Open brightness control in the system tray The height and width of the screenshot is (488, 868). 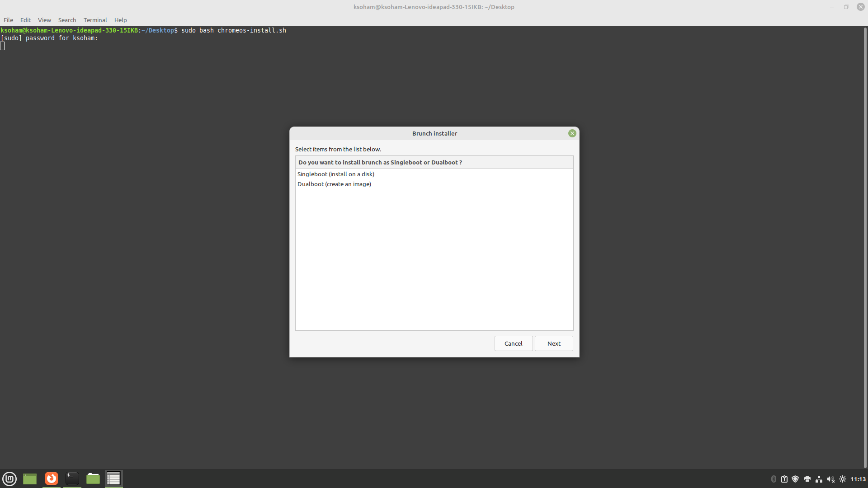pos(843,479)
